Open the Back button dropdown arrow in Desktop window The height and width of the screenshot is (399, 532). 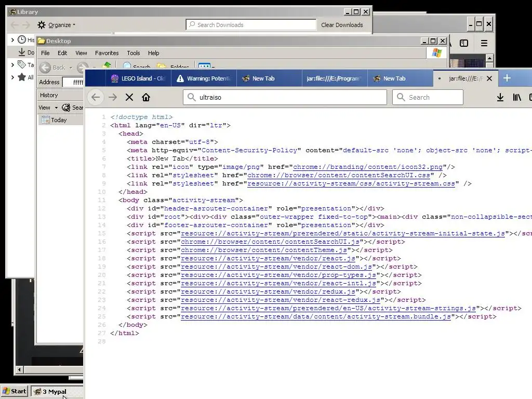71,68
